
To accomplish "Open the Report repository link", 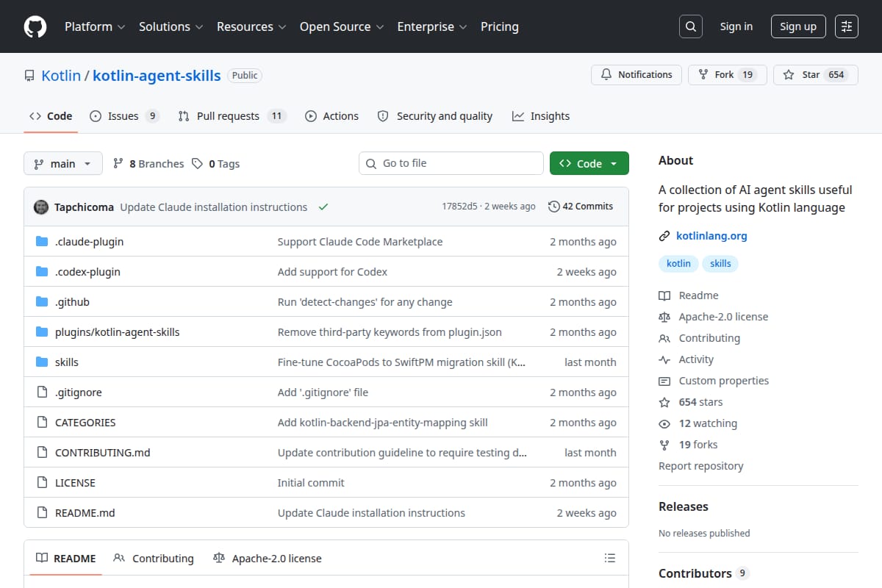I will click(700, 466).
